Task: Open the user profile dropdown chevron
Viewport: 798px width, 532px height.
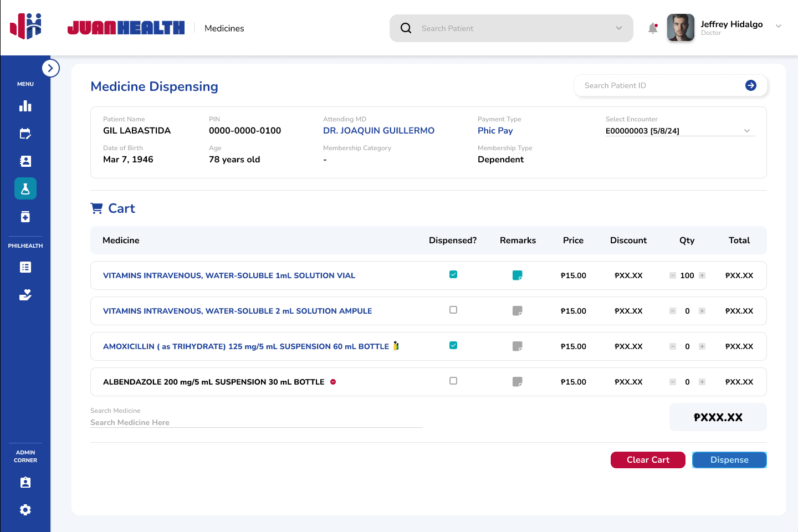Action: pos(779,26)
